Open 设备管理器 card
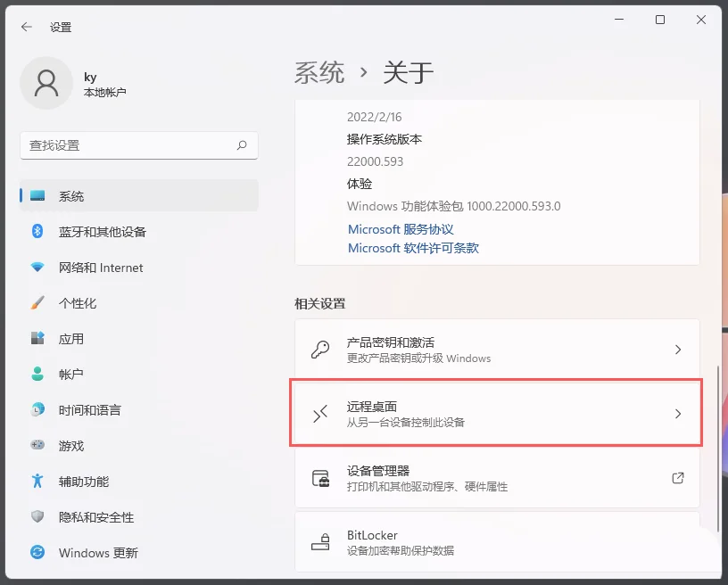The image size is (728, 585). [497, 478]
